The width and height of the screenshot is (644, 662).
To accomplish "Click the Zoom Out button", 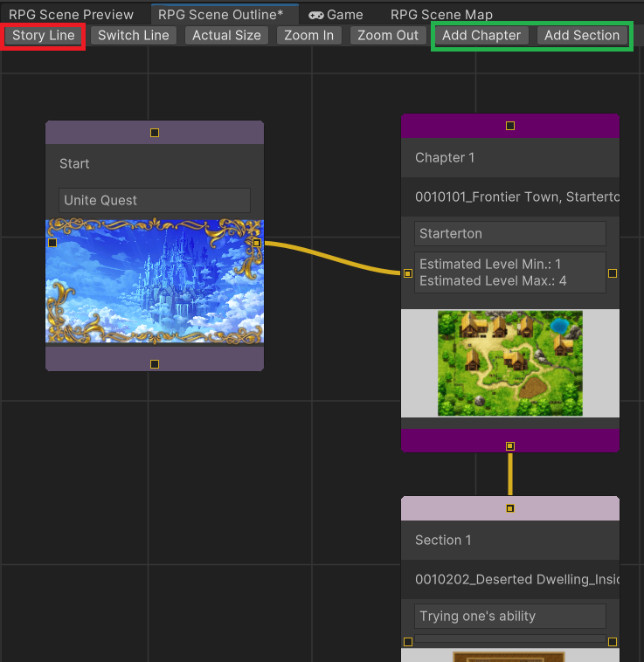I will (x=388, y=36).
